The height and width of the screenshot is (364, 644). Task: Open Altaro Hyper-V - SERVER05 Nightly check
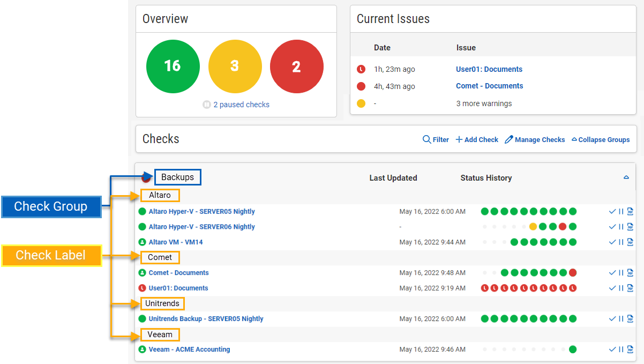(202, 211)
